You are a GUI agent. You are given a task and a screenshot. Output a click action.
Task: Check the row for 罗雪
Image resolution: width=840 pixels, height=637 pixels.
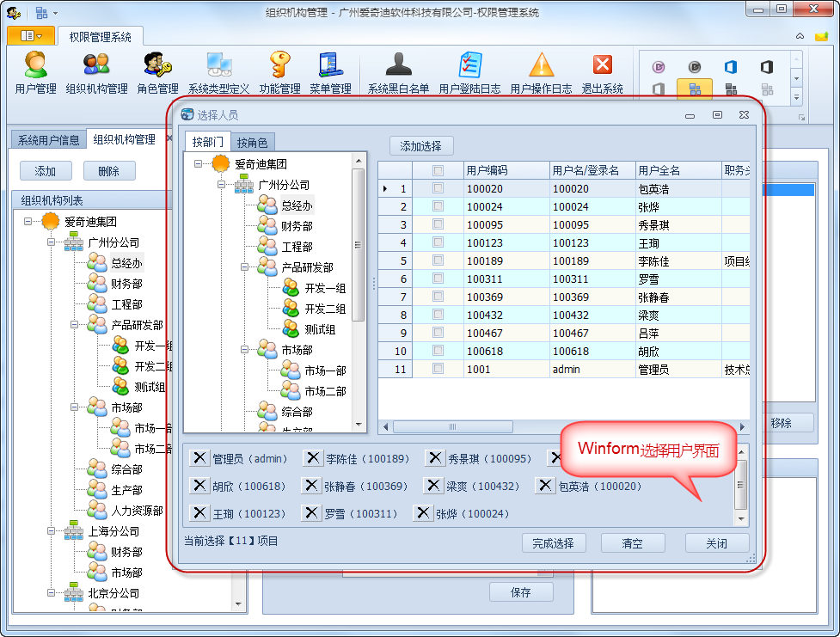tap(438, 279)
